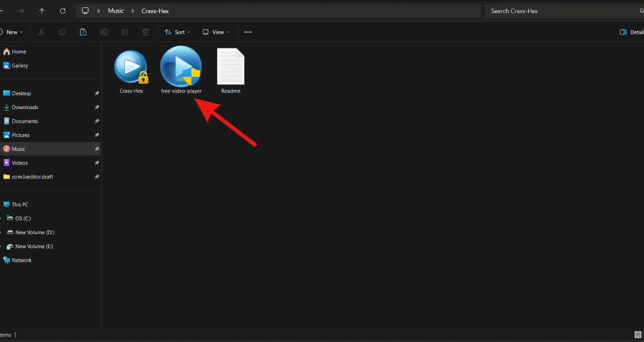Open the View dropdown menu
The height and width of the screenshot is (342, 644).
(x=216, y=32)
